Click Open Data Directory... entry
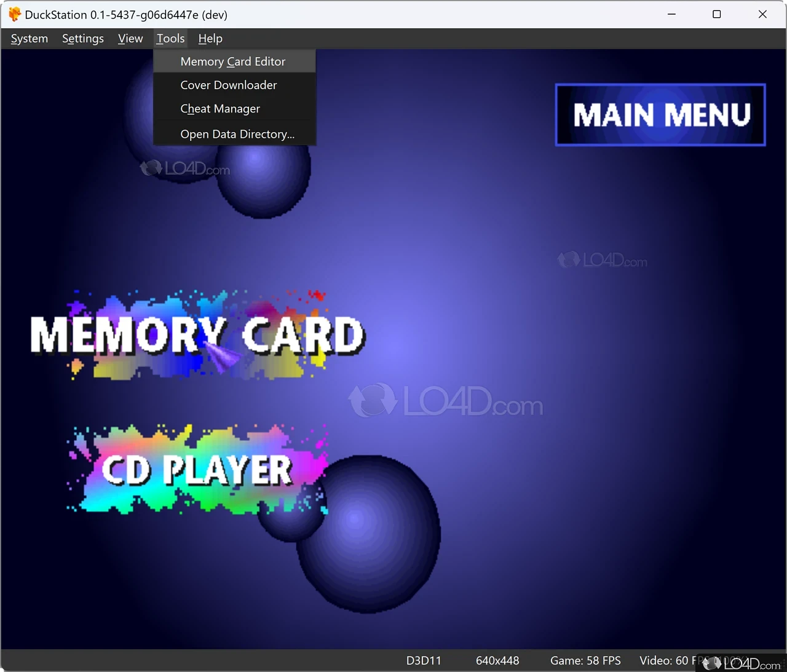 [x=234, y=134]
